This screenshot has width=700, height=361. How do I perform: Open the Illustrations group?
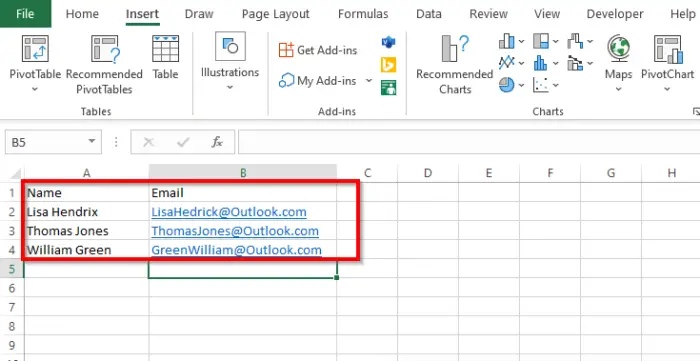tap(230, 61)
